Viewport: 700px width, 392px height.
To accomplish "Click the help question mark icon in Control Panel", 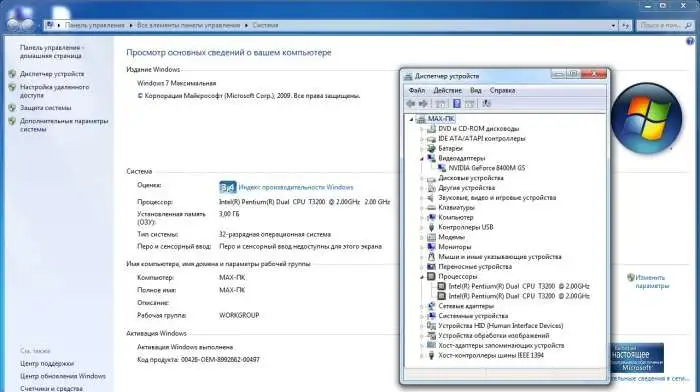I will (690, 41).
